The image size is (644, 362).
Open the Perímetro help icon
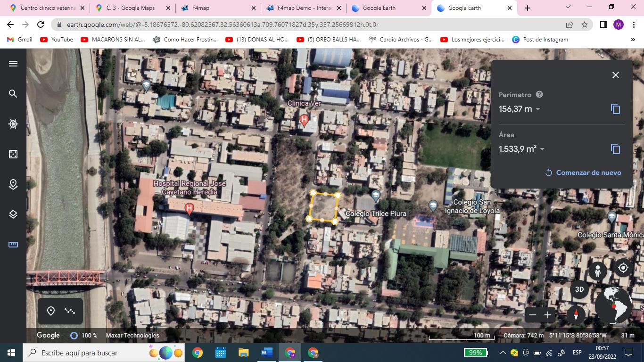[x=539, y=94]
